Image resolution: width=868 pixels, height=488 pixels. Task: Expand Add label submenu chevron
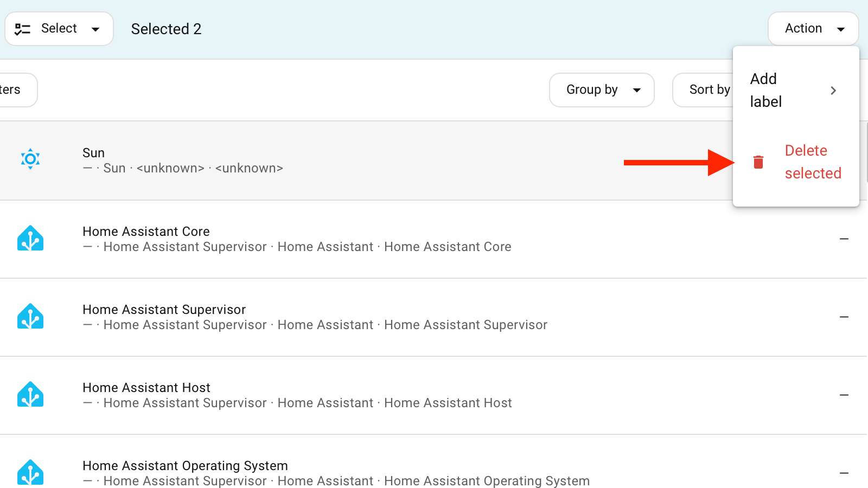833,91
